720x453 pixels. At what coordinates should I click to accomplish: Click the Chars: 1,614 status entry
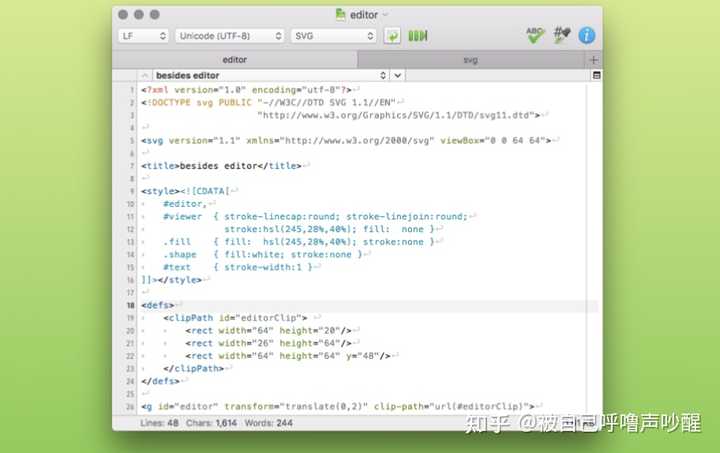(211, 423)
